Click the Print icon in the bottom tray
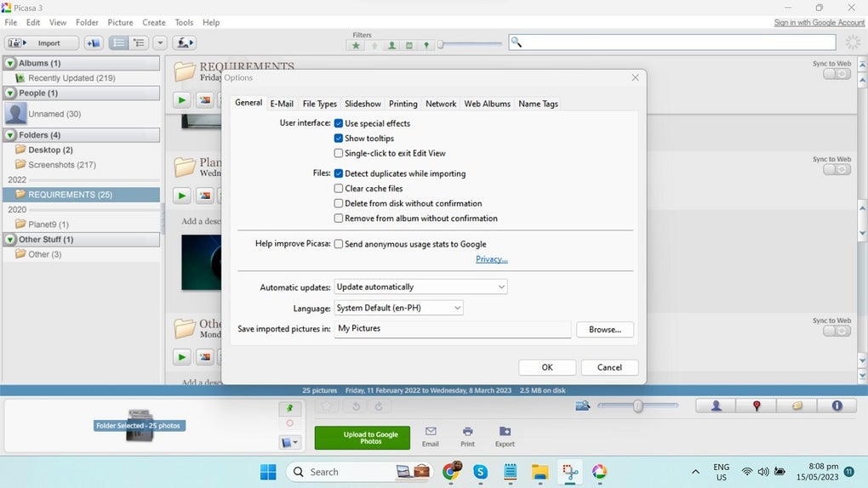Screen dimensions: 868x488 pyautogui.click(x=468, y=436)
